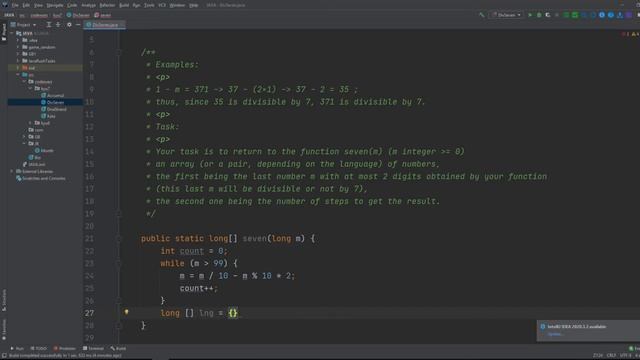Click the codewars breadcrumb in navigation bar
640x360 pixels.
tap(39, 15)
